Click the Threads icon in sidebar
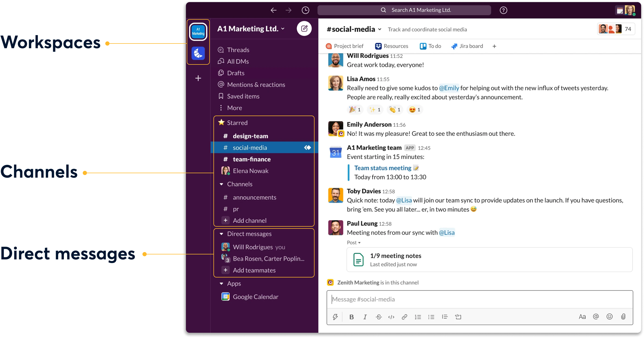644x338 pixels. tap(221, 50)
